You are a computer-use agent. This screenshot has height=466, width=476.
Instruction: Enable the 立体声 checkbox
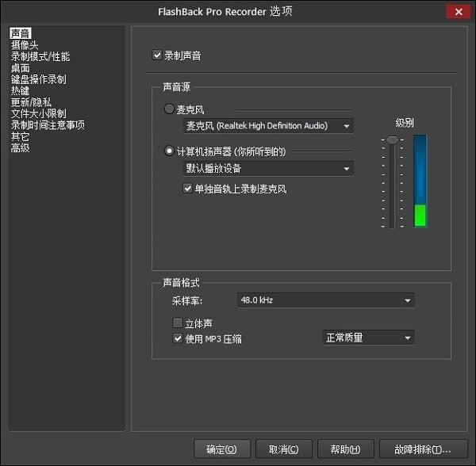[x=178, y=323]
